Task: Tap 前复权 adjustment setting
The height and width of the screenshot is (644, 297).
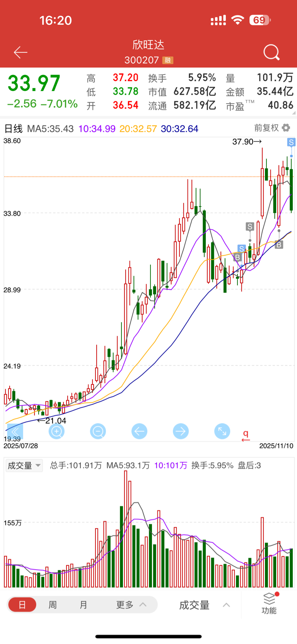Action: (x=266, y=128)
